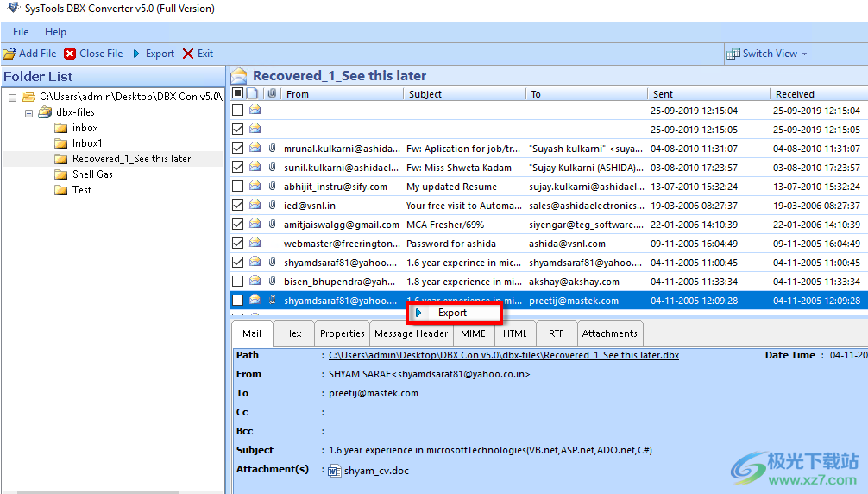Screen dimensions: 868x494
Task: Open the shyam_cv.doc attachment
Action: pos(376,471)
